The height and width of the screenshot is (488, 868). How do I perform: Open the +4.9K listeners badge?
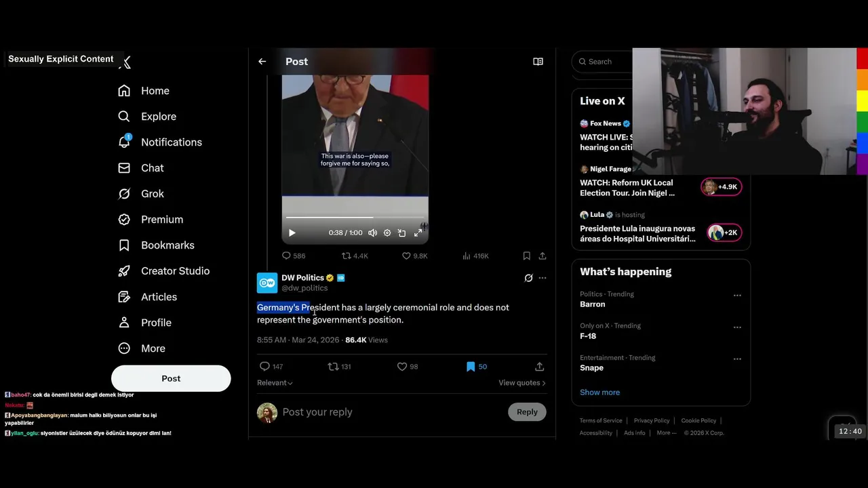pos(722,187)
